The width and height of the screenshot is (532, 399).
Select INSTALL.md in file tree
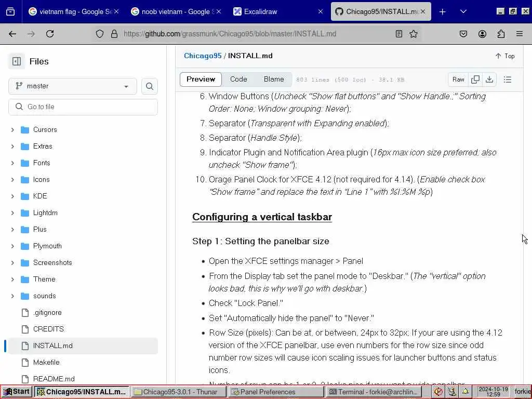pos(83,345)
